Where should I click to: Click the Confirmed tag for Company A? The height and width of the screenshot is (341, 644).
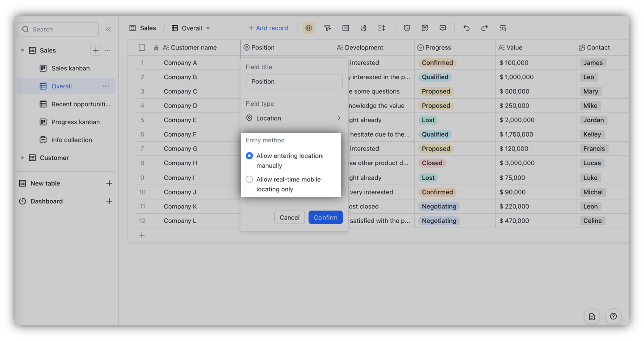pos(437,63)
